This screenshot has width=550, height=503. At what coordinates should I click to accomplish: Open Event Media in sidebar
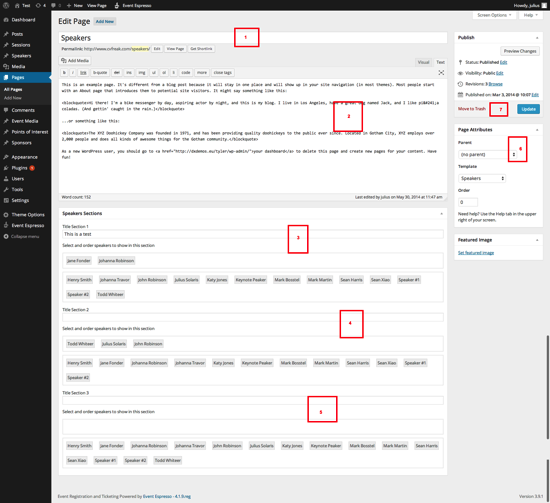[x=25, y=121]
